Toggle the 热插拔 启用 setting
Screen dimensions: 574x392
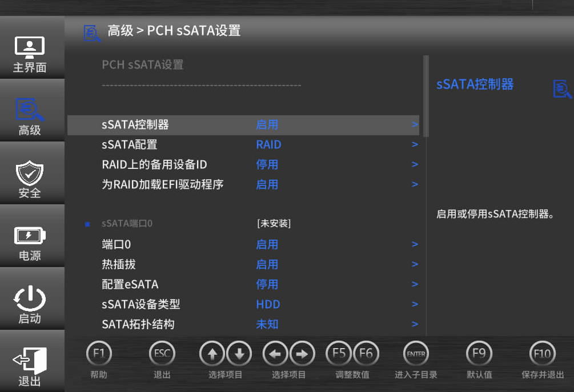click(267, 265)
